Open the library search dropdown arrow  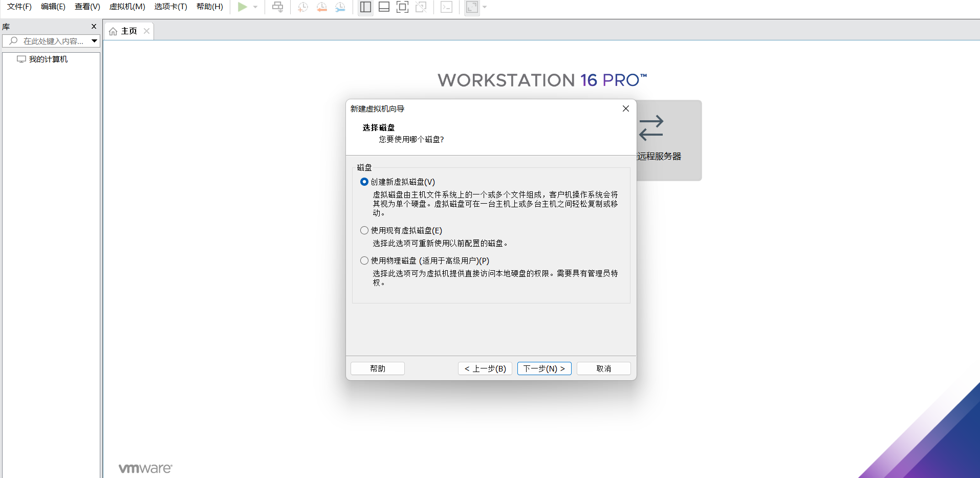pos(95,41)
